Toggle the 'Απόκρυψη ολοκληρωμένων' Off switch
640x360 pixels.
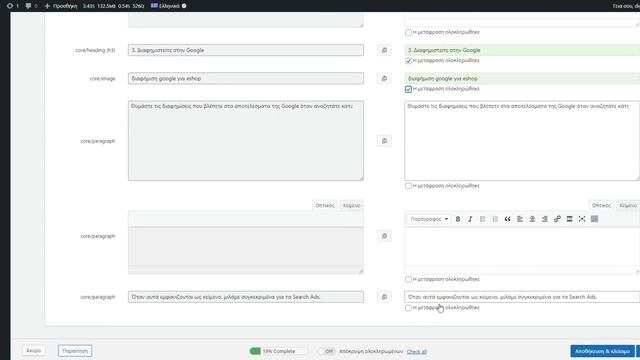tap(326, 351)
